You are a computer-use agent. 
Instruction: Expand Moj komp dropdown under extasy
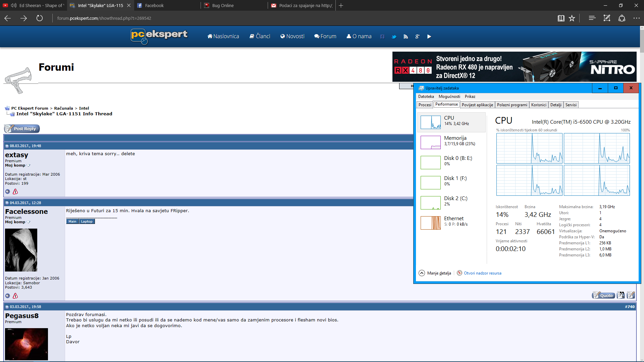pos(28,165)
